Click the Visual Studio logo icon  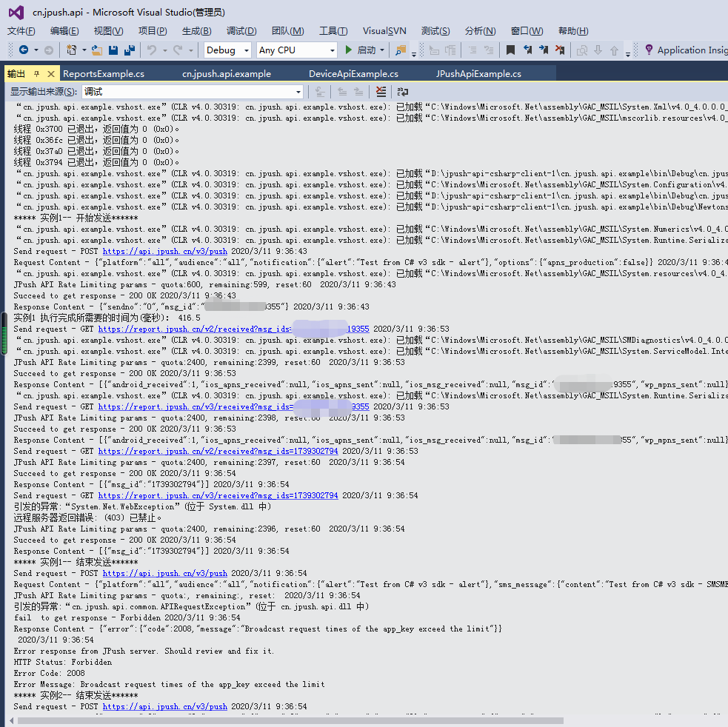(16, 12)
